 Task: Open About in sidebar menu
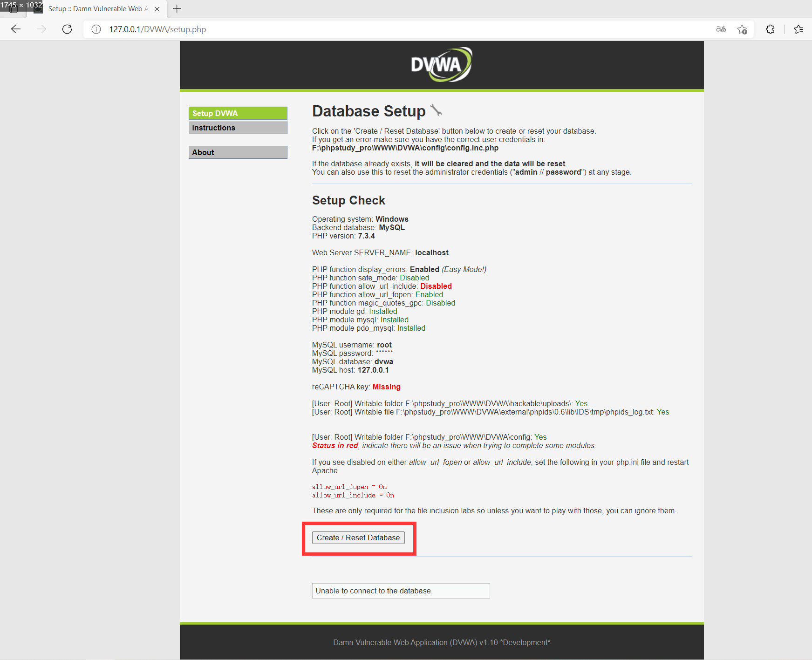tap(238, 152)
